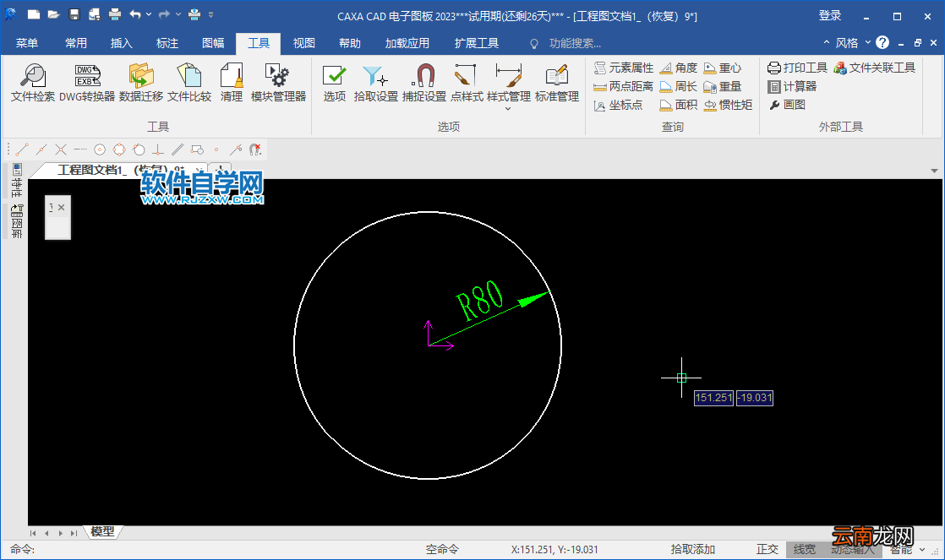
Task: Open 选项 options dialog
Action: tap(335, 83)
